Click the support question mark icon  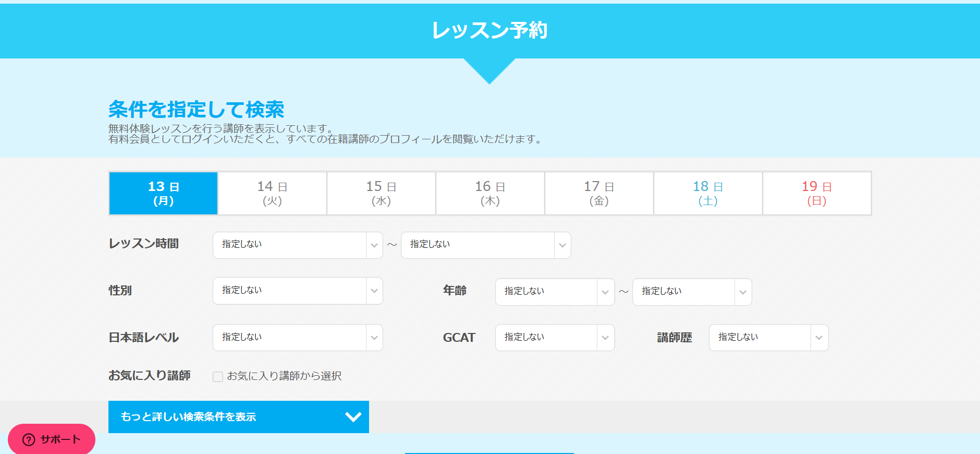[29, 439]
